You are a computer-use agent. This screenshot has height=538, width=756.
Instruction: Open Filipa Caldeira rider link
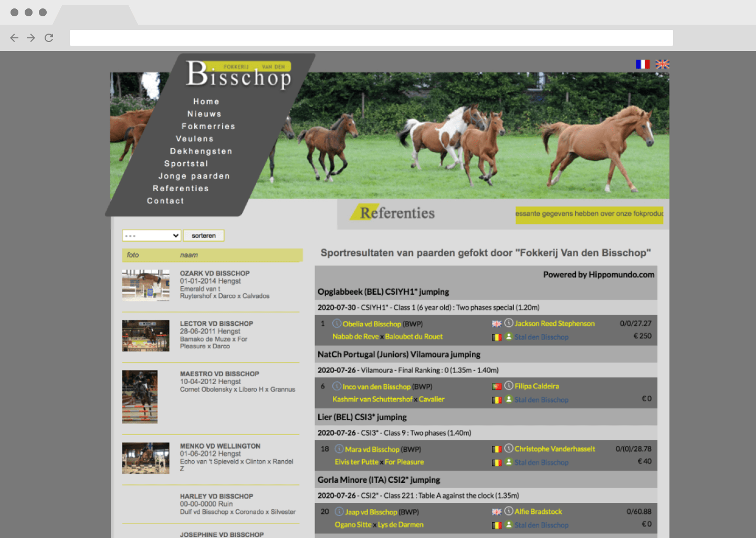(x=537, y=386)
